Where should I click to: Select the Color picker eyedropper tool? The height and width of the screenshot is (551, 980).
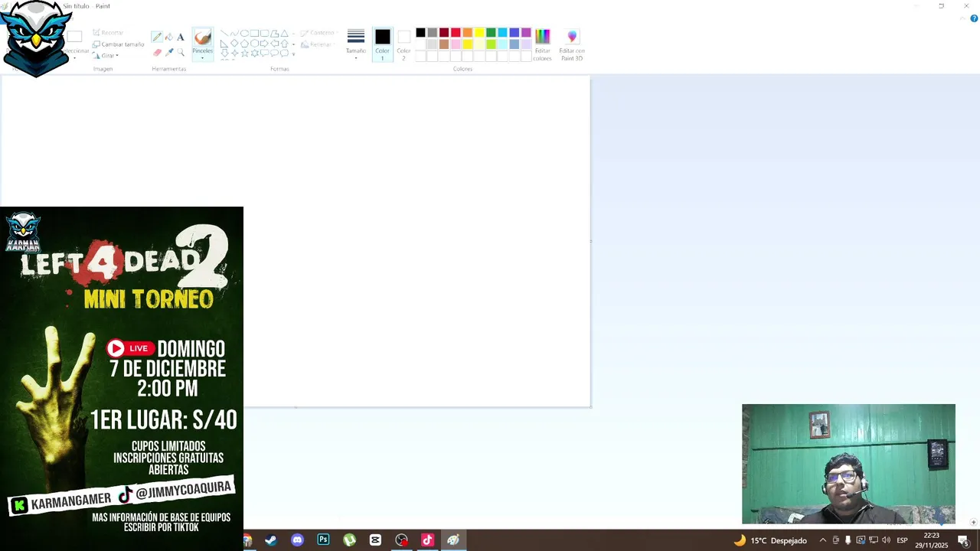[x=168, y=52]
